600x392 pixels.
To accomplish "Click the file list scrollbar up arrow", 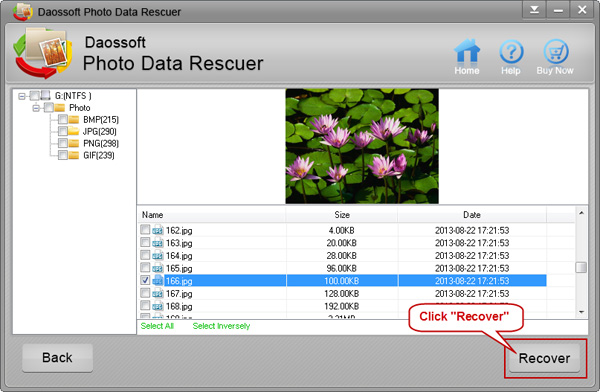I will click(x=581, y=213).
